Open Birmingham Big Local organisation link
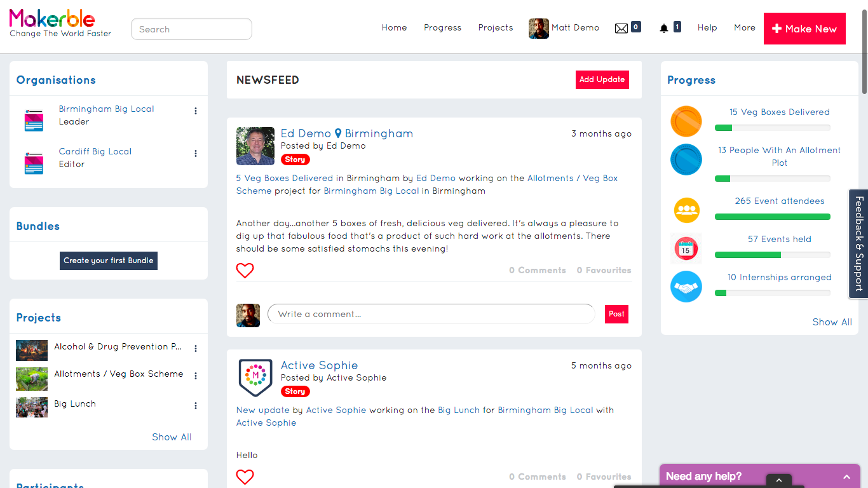Screen dimensions: 868x488 [x=107, y=109]
